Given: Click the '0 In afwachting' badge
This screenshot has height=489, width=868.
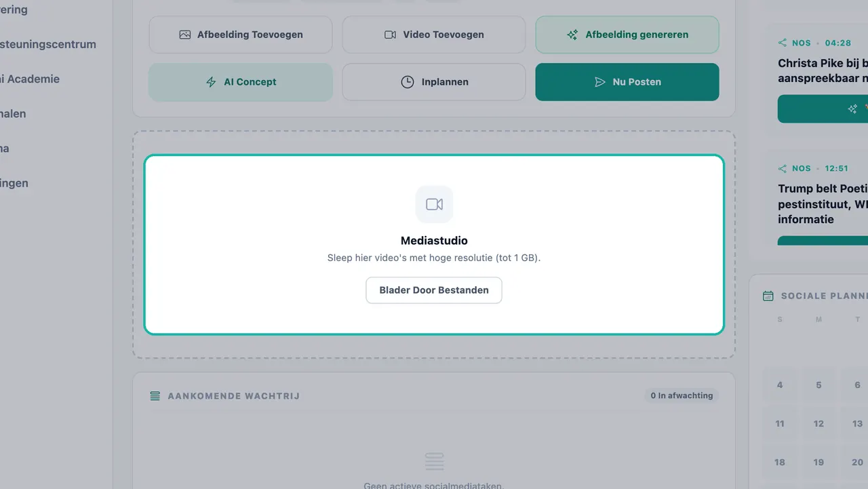Looking at the screenshot, I should (x=682, y=395).
